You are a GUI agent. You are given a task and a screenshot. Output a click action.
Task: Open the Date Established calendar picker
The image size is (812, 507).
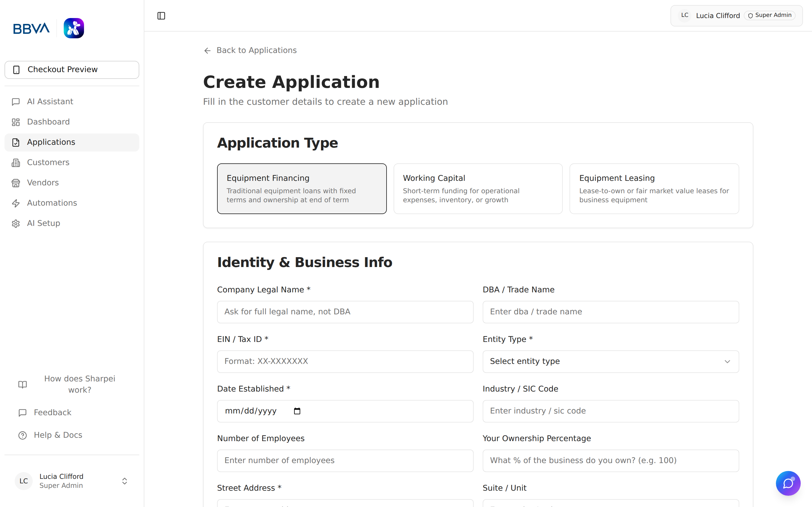tap(297, 411)
